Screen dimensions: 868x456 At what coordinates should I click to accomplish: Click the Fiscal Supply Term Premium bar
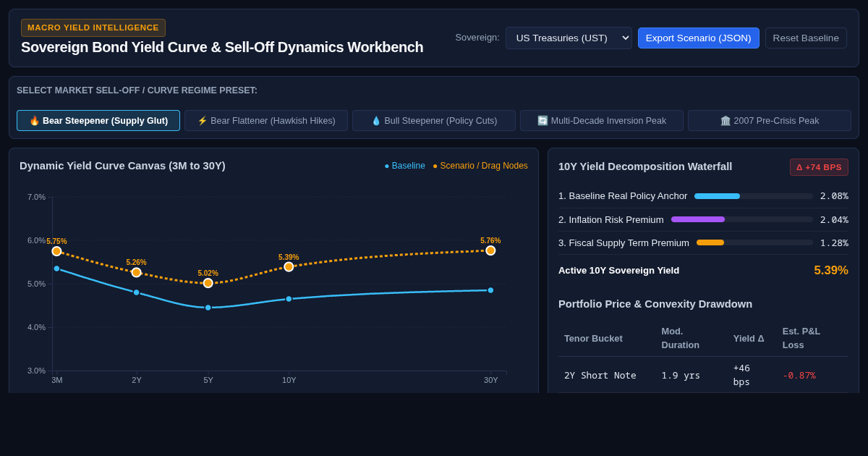coord(754,242)
